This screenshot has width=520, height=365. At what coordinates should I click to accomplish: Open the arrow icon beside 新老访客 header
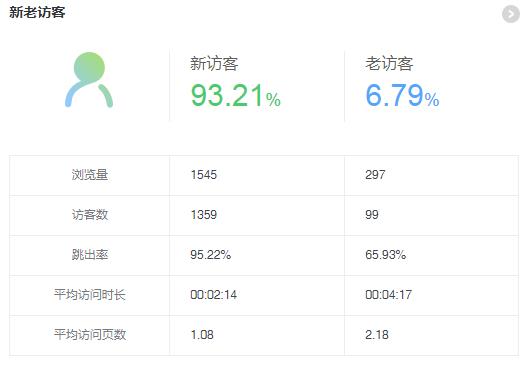(x=511, y=14)
